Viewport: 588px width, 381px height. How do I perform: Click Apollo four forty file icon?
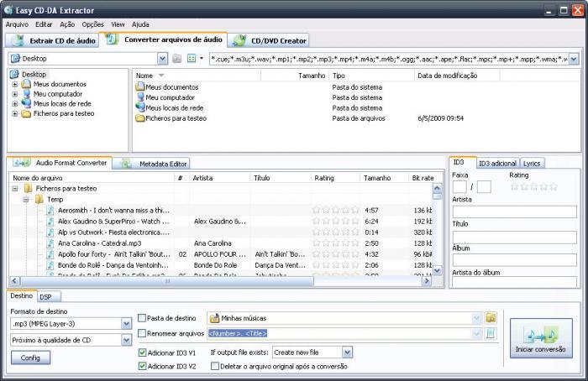(50, 254)
